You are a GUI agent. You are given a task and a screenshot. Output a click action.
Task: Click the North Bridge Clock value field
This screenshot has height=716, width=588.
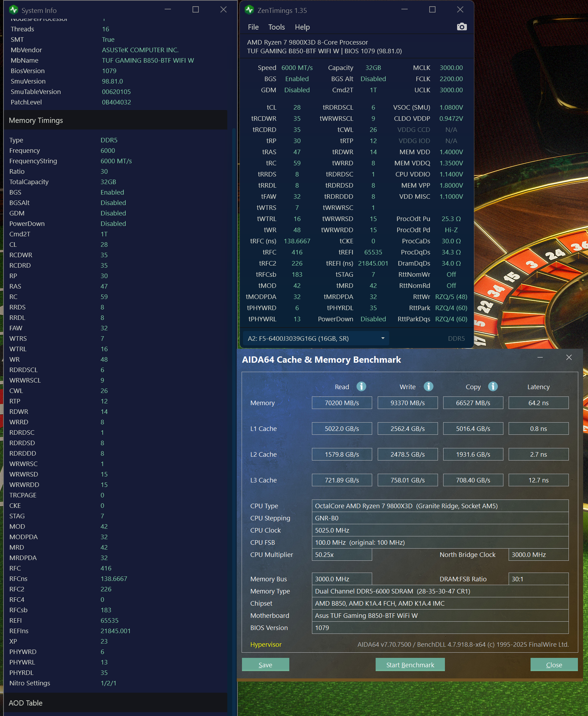click(539, 554)
